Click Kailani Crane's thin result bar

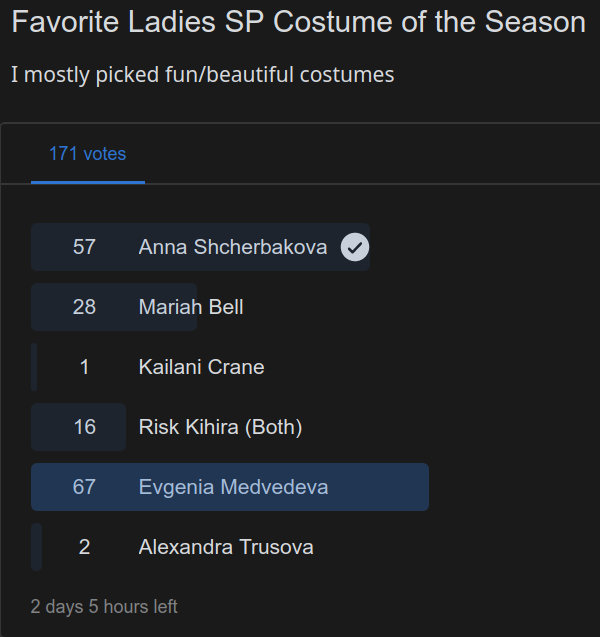pyautogui.click(x=34, y=367)
